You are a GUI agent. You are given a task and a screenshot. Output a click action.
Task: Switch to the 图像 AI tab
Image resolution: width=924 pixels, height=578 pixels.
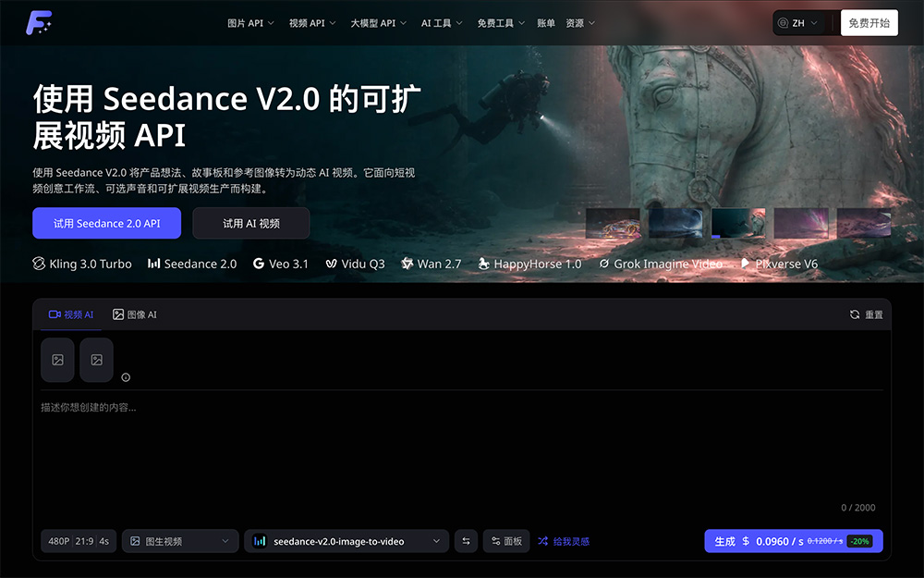(134, 314)
